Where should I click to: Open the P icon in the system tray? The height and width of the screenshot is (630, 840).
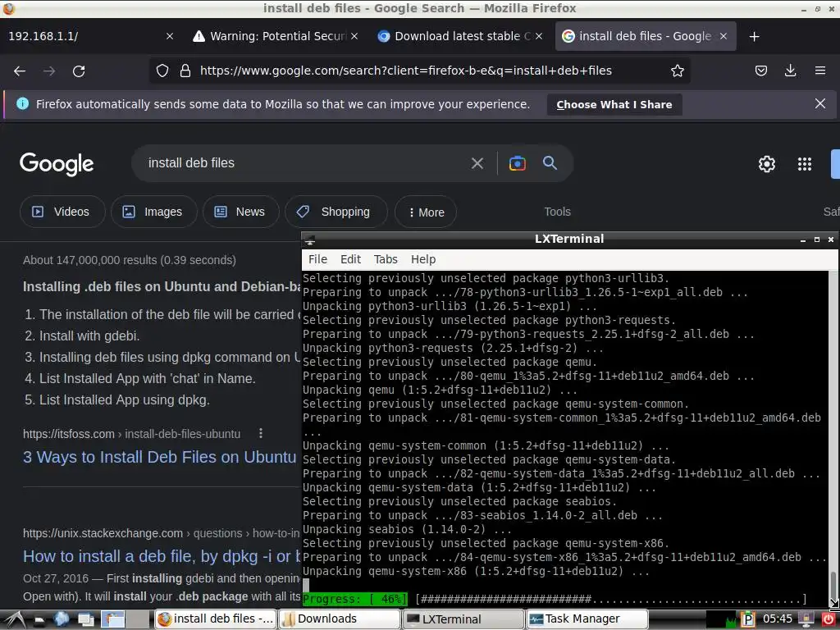748,619
